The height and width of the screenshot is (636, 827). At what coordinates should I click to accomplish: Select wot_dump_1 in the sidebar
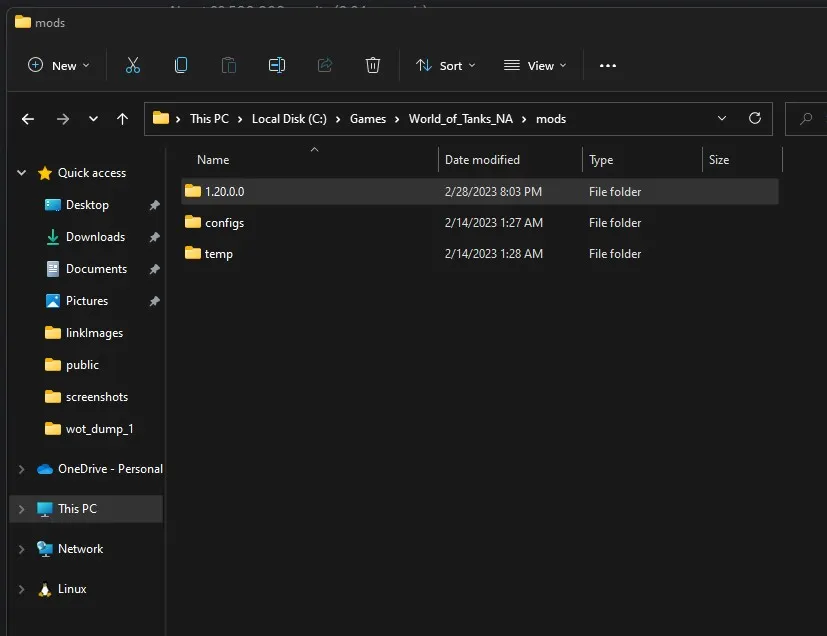pos(99,429)
